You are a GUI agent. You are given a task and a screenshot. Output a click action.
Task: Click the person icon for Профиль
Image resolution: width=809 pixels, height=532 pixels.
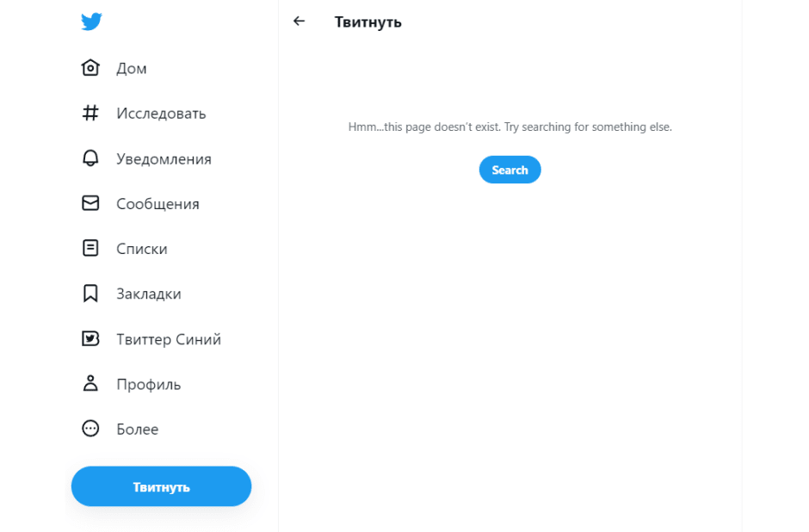coord(90,384)
